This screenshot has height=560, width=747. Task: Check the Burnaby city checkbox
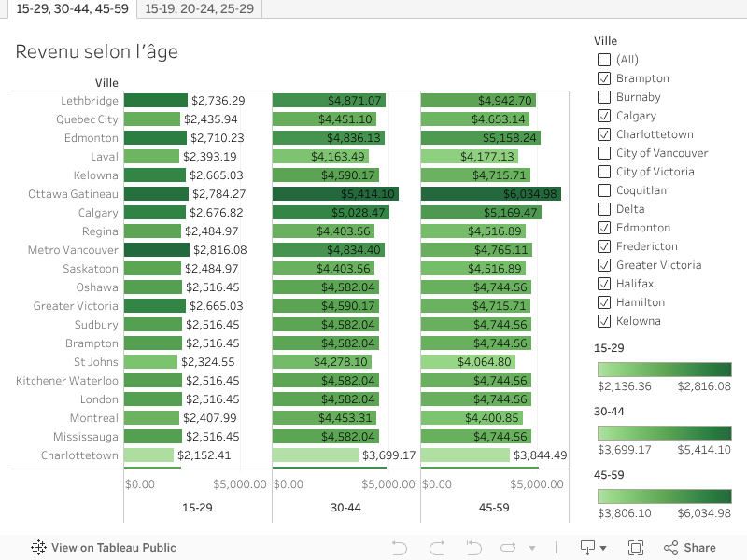[604, 97]
